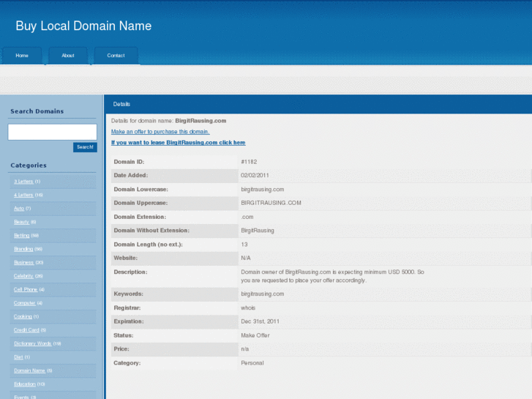The image size is (532, 399).
Task: Open the Contact tab
Action: [116, 56]
